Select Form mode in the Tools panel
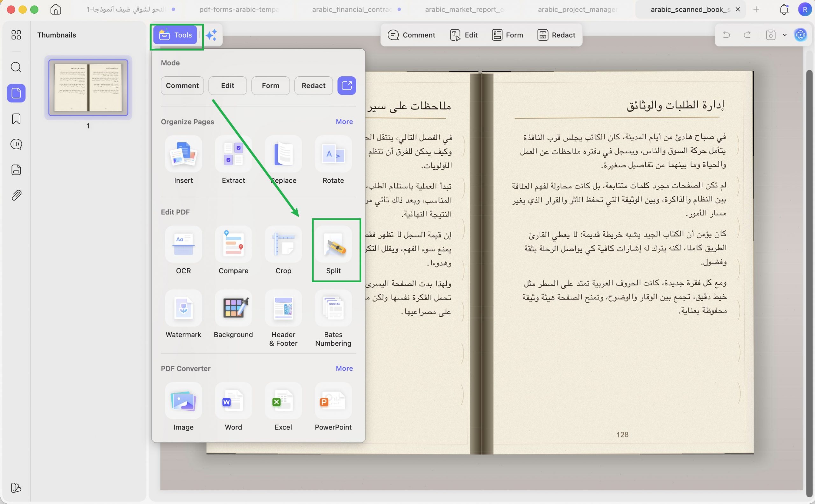815x504 pixels. (270, 86)
